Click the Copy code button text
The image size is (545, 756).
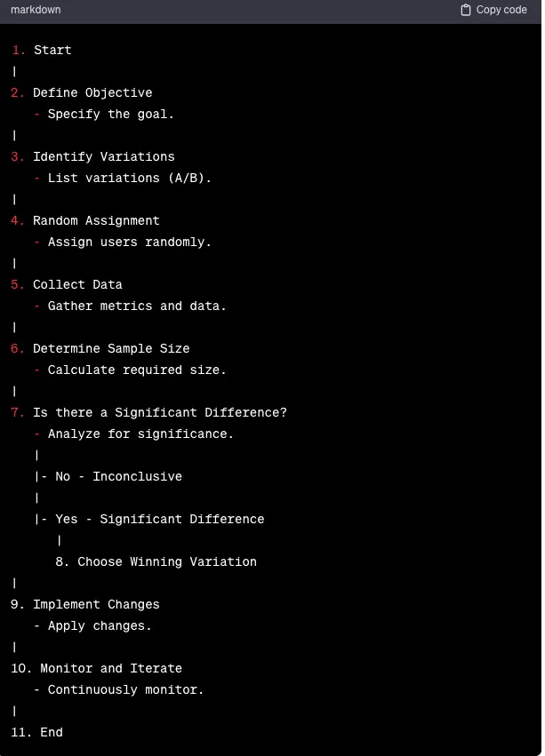501,10
